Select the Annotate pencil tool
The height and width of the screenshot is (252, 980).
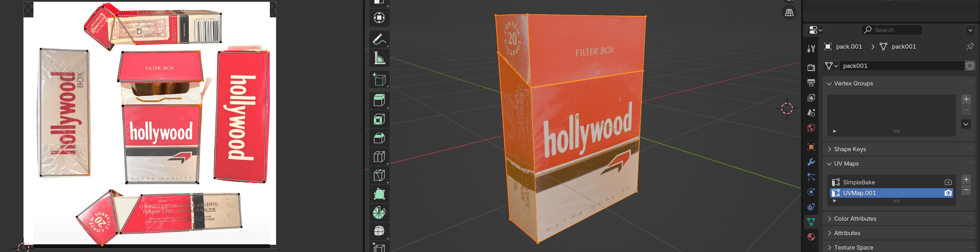click(x=379, y=39)
